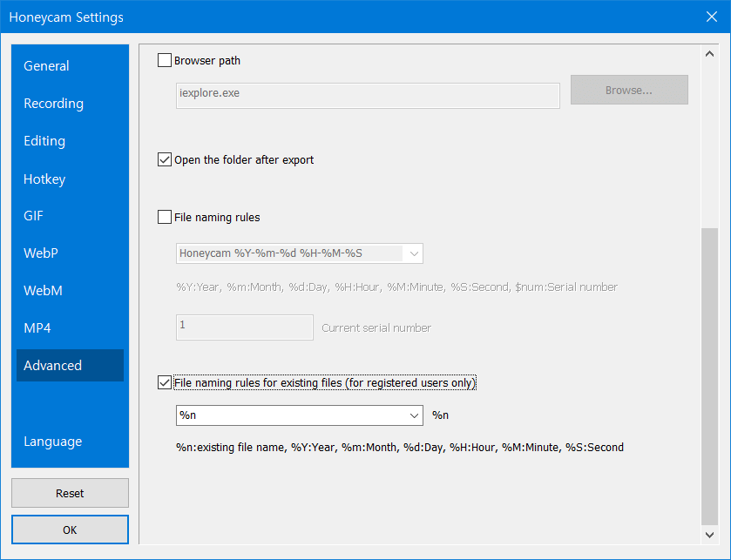Open the Editing settings section
Image resolution: width=731 pixels, height=560 pixels.
tap(44, 141)
